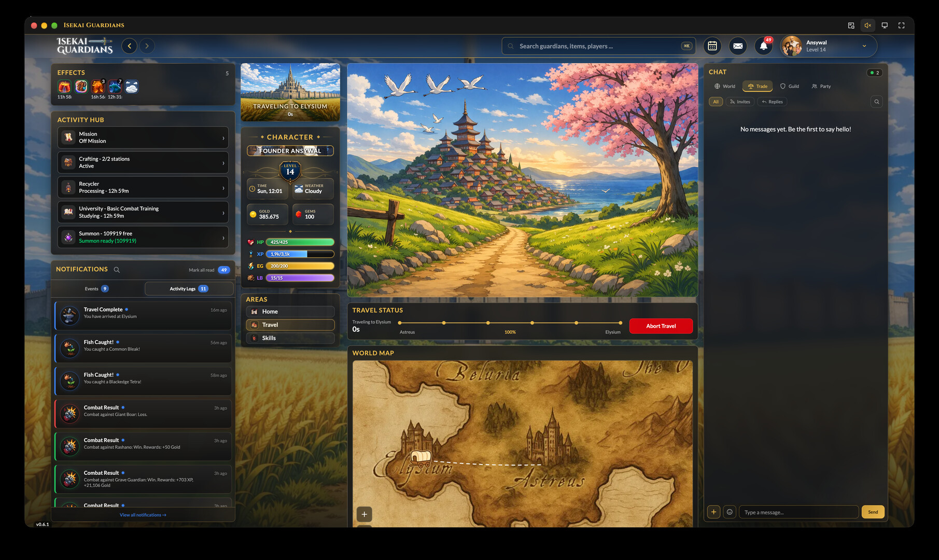
Task: Select the Activity Logs tab
Action: click(189, 289)
